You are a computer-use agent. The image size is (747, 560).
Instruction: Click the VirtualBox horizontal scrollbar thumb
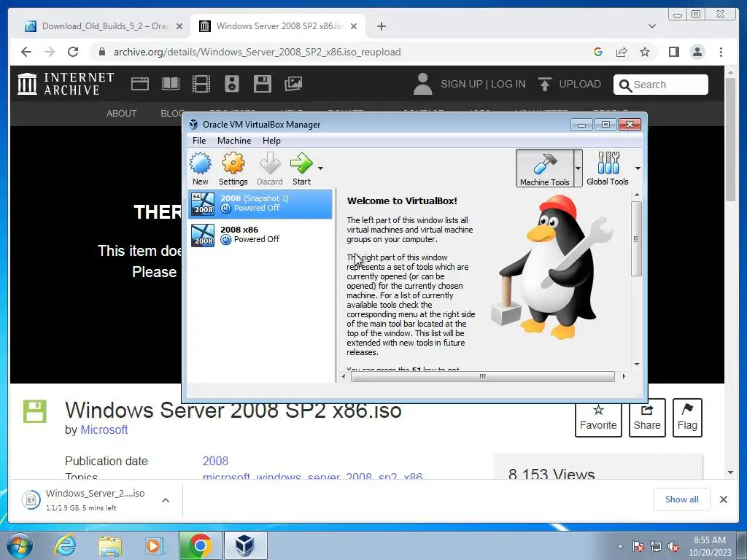click(483, 376)
